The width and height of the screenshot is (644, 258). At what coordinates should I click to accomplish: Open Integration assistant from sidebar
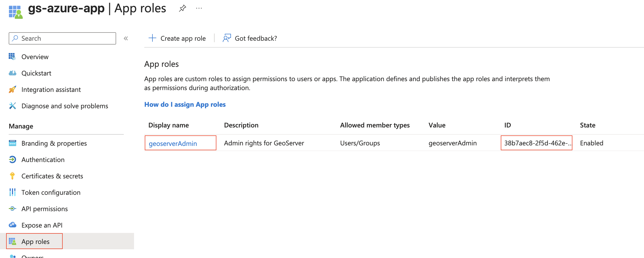click(x=12, y=89)
